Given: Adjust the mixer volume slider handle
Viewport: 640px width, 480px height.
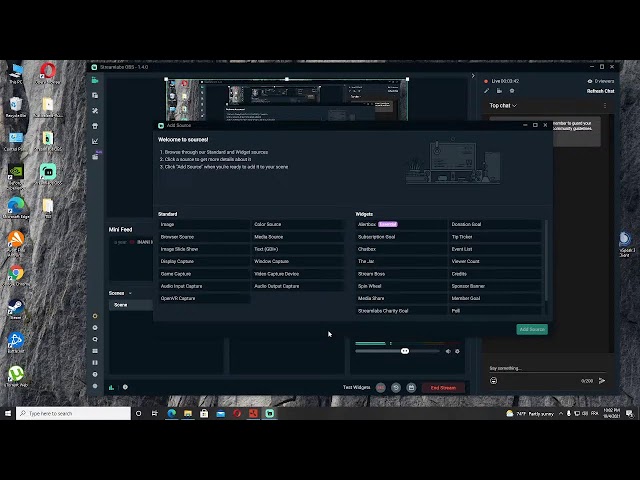Looking at the screenshot, I should click(404, 351).
